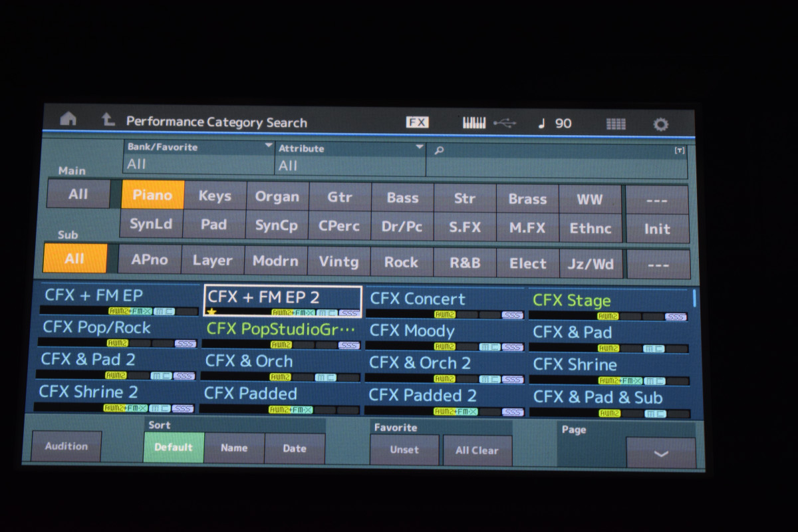Open the Bank/Favorite dropdown

click(x=199, y=157)
